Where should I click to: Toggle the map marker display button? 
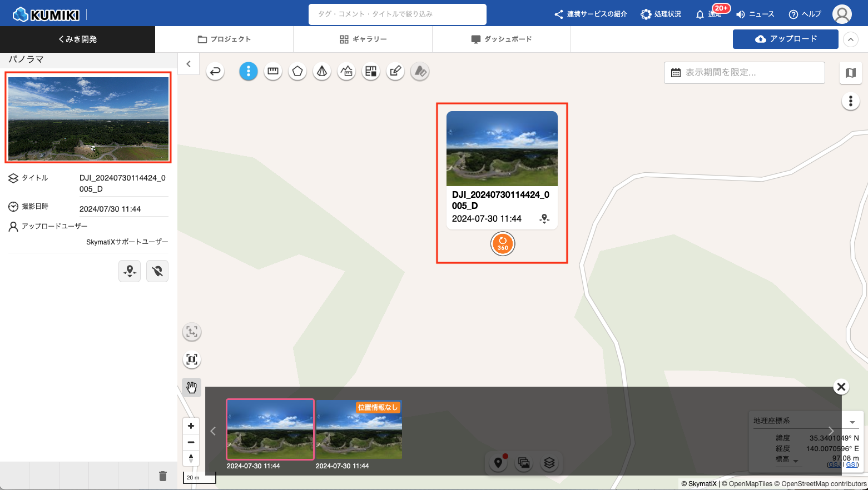(498, 463)
